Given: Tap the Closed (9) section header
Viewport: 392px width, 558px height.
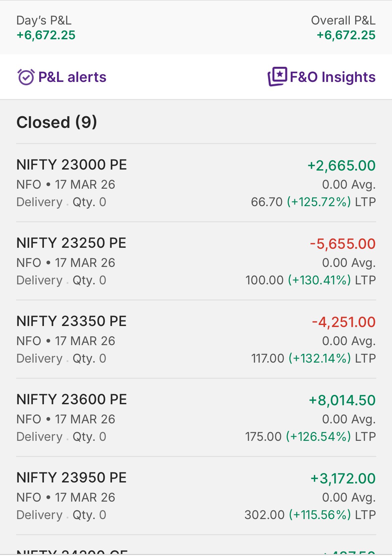Looking at the screenshot, I should pos(57,122).
